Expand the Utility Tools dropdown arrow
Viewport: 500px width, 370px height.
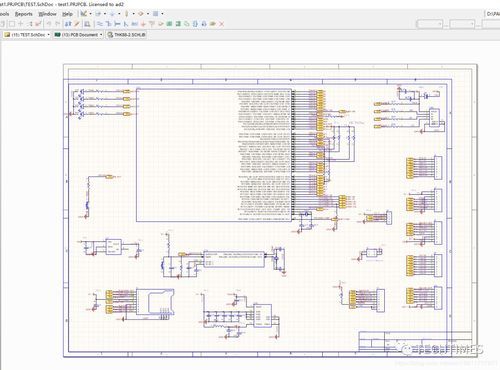click(91, 14)
